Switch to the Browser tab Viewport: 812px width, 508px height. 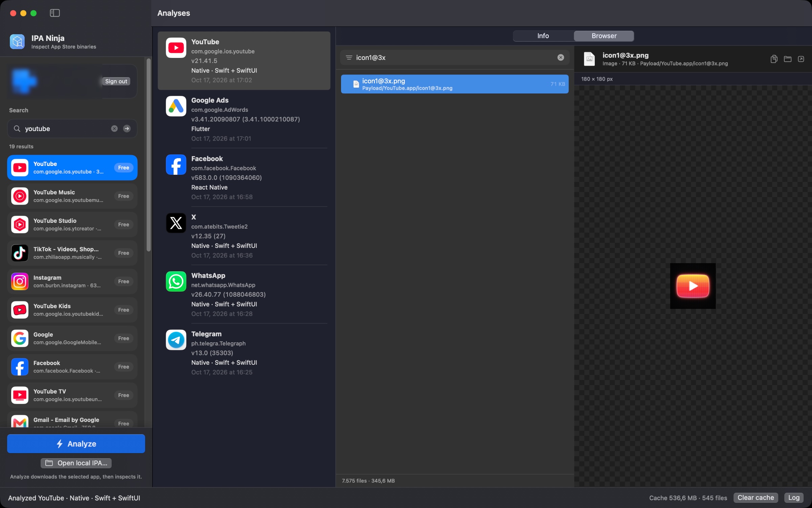[604, 36]
